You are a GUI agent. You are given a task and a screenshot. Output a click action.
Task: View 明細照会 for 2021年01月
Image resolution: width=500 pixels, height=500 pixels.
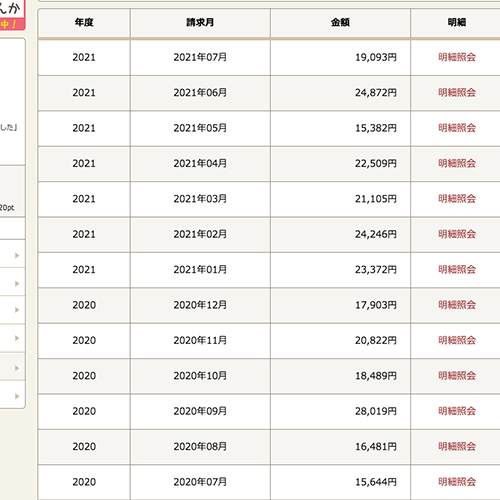click(x=457, y=269)
